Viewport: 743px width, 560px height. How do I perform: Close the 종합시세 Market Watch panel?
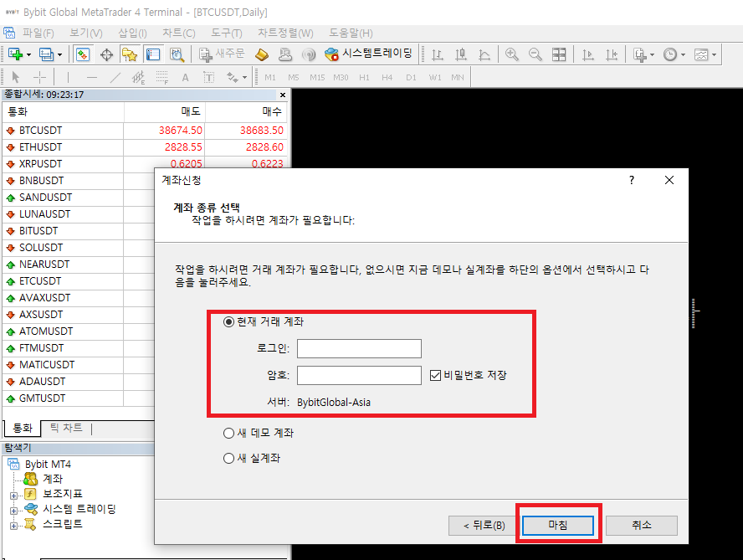[x=283, y=95]
